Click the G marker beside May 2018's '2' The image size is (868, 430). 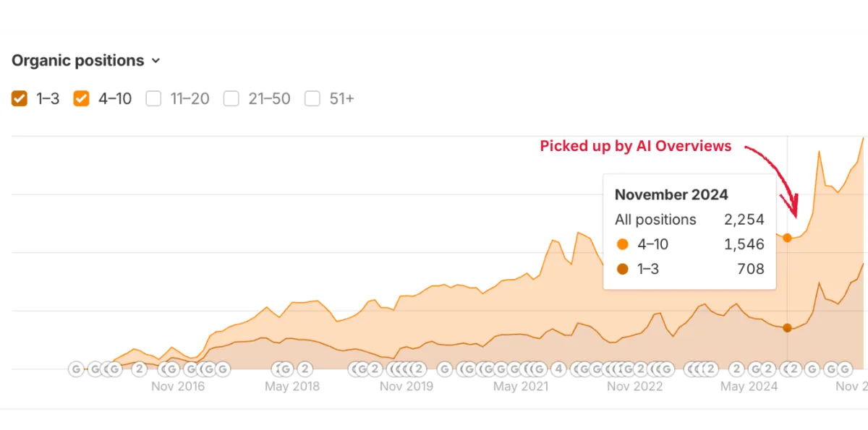click(286, 369)
